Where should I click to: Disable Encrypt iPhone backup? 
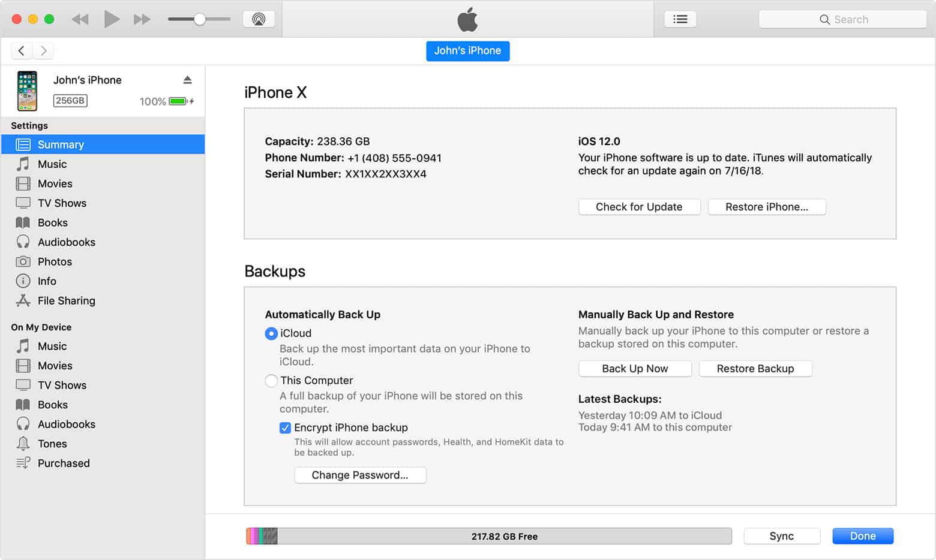pyautogui.click(x=286, y=427)
